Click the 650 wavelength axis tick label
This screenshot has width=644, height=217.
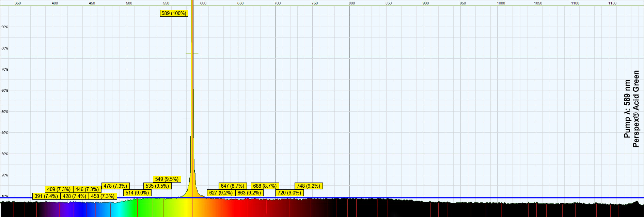click(240, 3)
